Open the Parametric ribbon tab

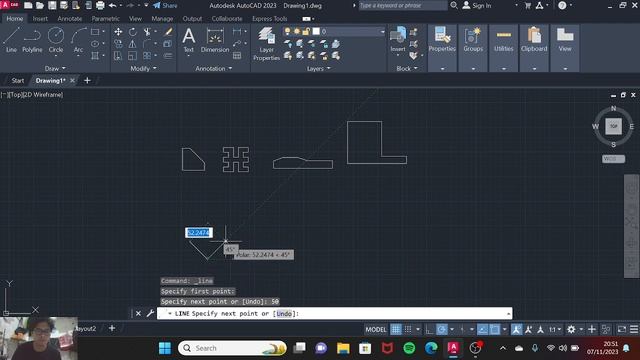click(x=105, y=19)
